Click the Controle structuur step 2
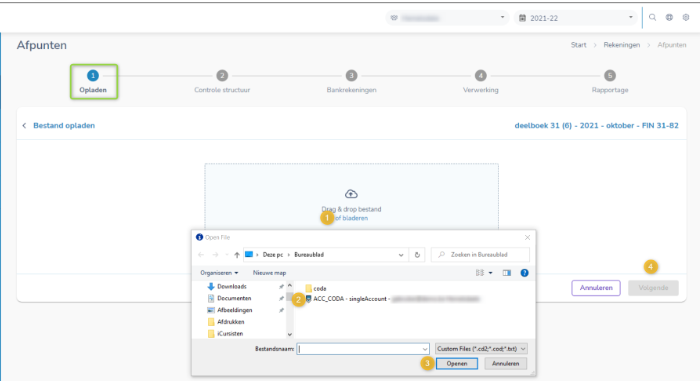Image resolution: width=700 pixels, height=383 pixels. coord(222,82)
